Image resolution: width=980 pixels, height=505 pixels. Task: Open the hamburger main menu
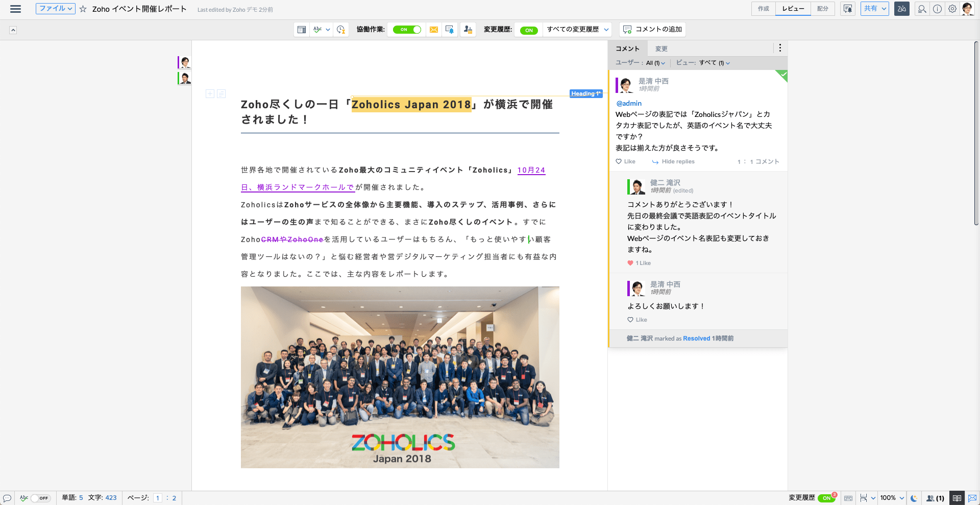15,9
